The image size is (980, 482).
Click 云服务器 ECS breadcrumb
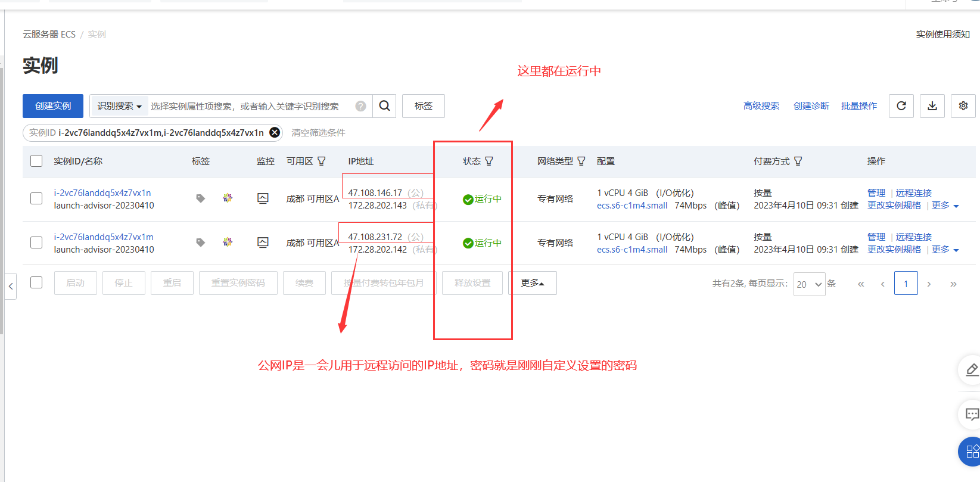(49, 35)
